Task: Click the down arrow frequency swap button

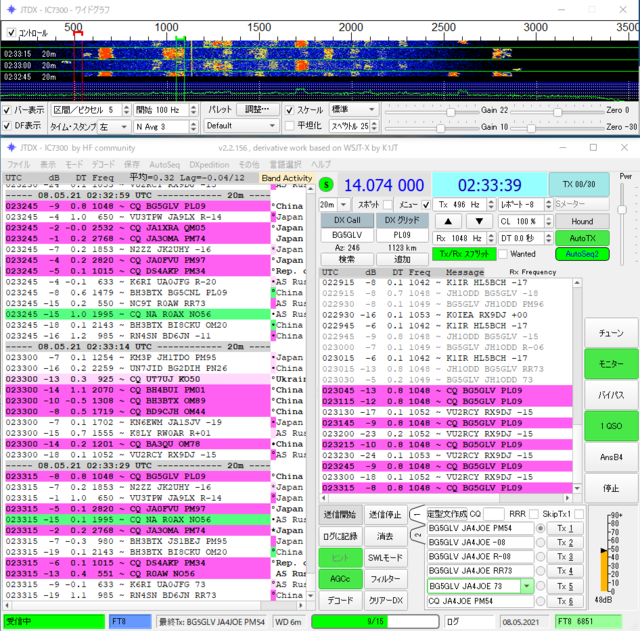Action: [479, 221]
